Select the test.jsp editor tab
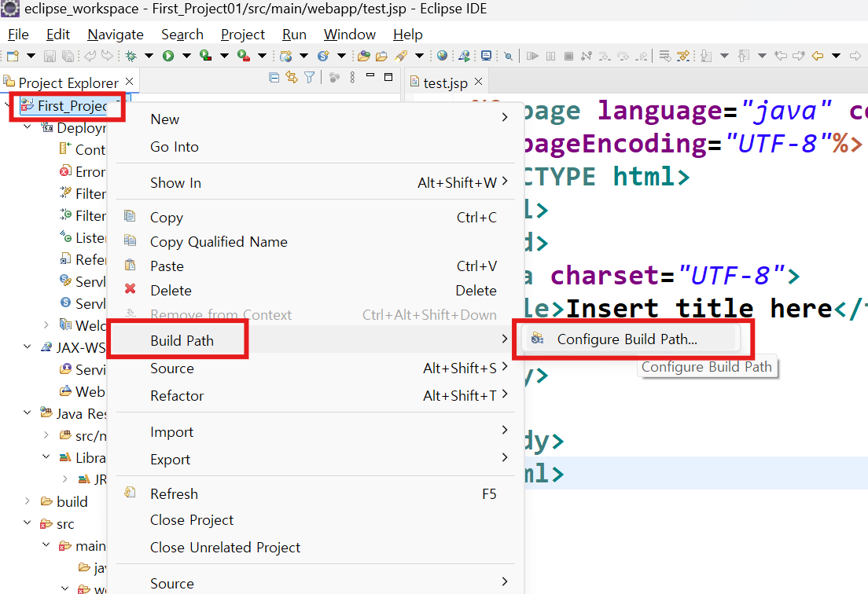 (x=445, y=83)
